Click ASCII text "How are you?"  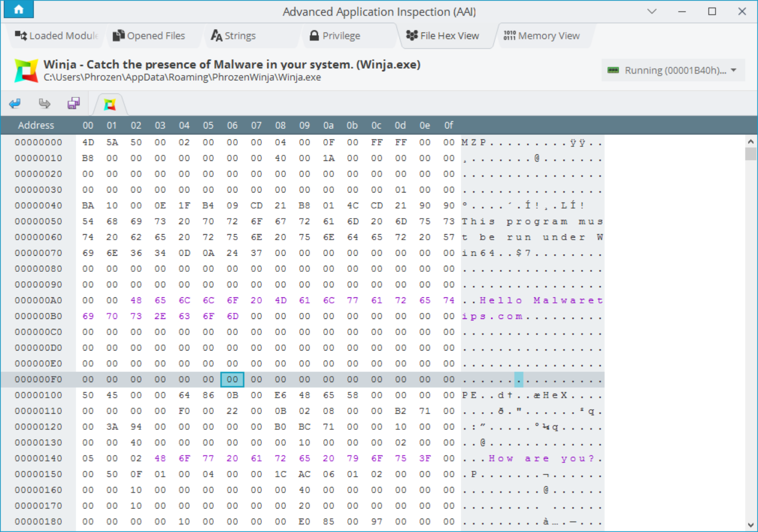[541, 458]
